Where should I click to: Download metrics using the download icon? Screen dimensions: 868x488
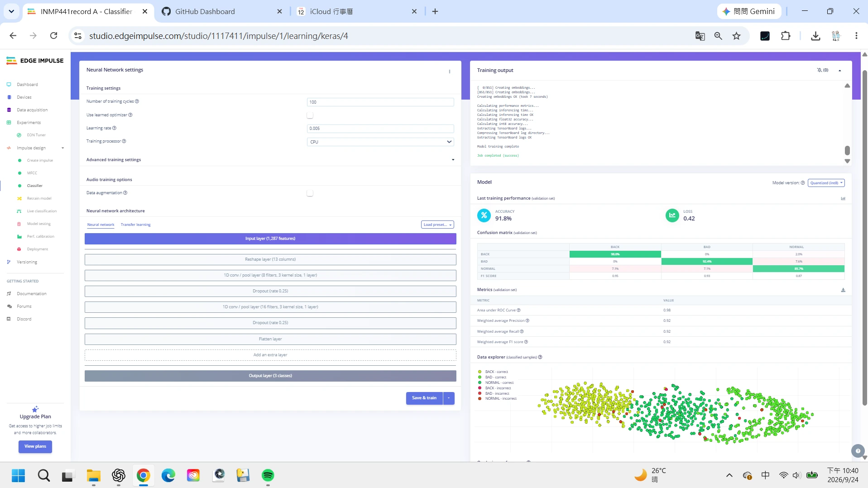[843, 290]
